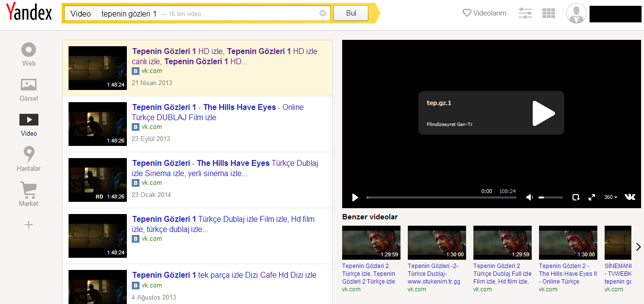This screenshot has height=304, width=644.
Task: Open the Video search type selector
Action: (81, 14)
